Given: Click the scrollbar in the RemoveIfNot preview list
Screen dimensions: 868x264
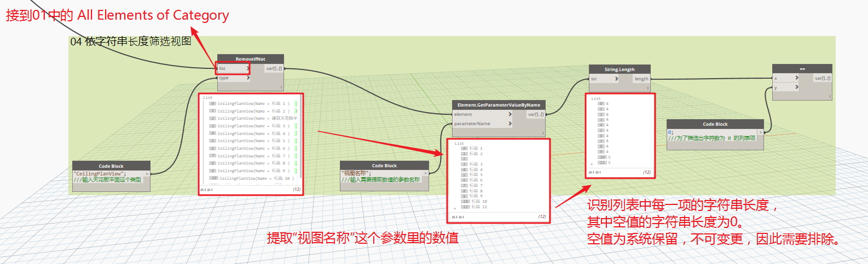Looking at the screenshot, I should (300, 137).
